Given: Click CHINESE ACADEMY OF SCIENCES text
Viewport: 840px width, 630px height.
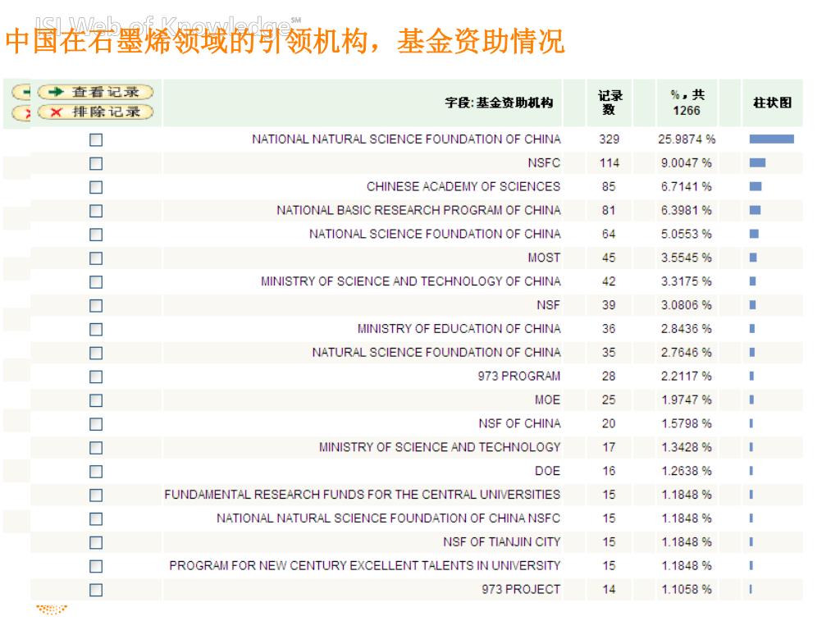Looking at the screenshot, I should pyautogui.click(x=463, y=186).
